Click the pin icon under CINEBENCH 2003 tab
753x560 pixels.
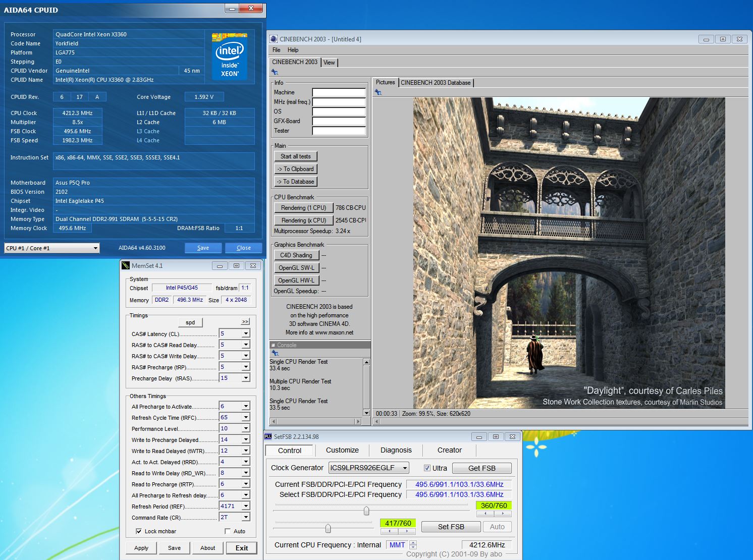pos(275,72)
